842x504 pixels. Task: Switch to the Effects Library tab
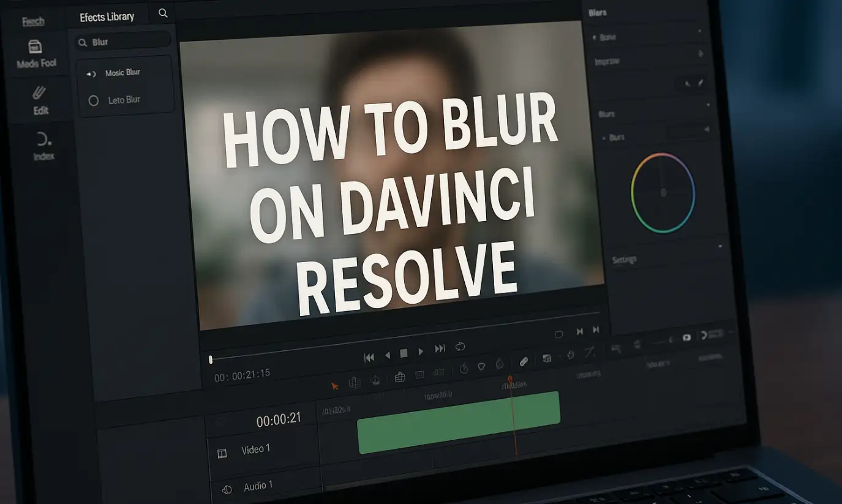[107, 15]
